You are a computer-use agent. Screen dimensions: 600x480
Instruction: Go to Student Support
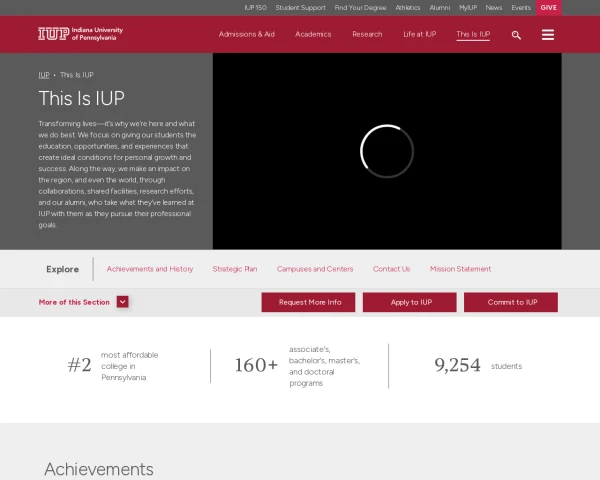coord(300,8)
